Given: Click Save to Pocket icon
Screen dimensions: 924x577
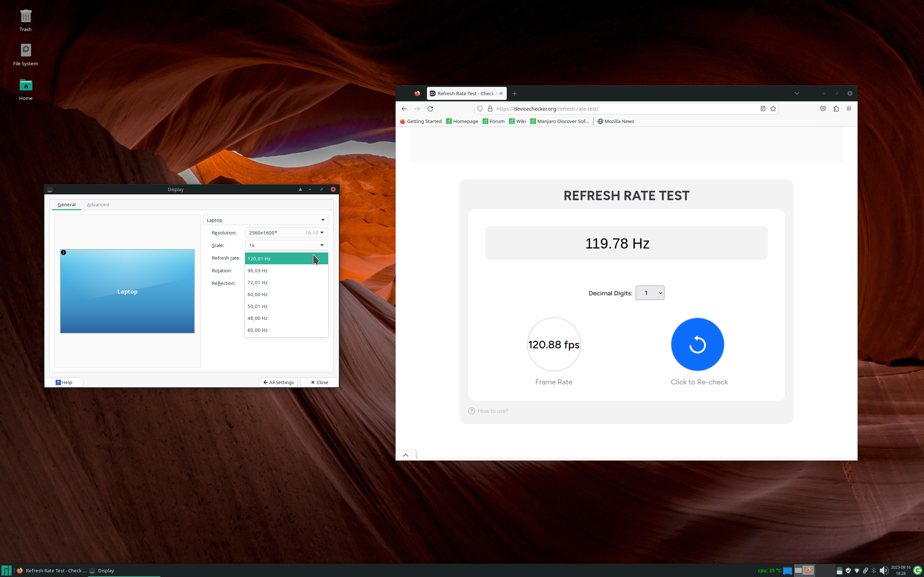Looking at the screenshot, I should (823, 109).
